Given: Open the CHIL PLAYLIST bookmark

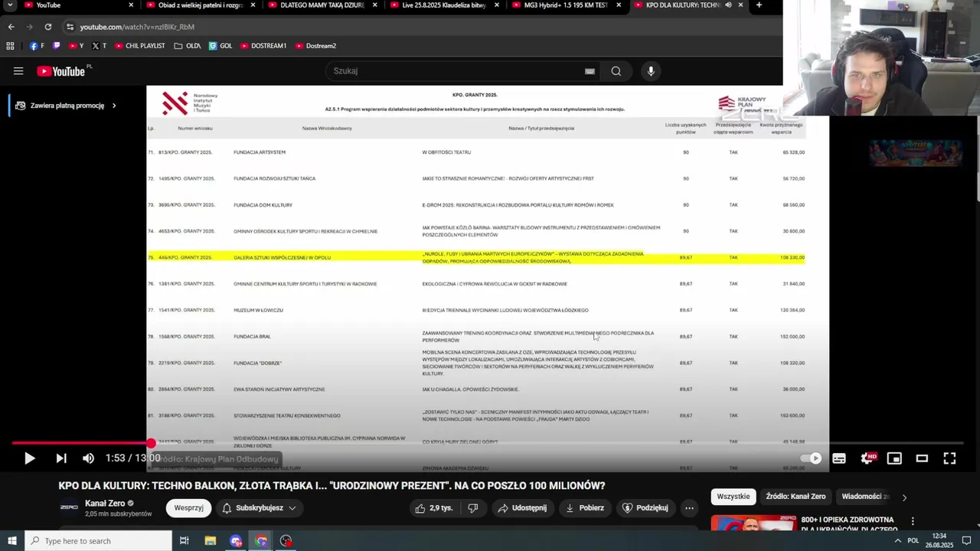Looking at the screenshot, I should (x=140, y=46).
